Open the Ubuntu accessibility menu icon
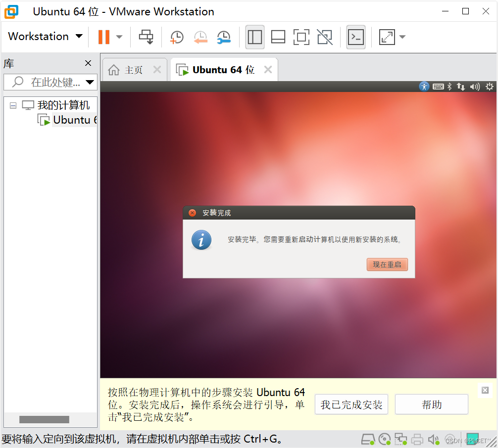This screenshot has width=498, height=448. coord(424,87)
